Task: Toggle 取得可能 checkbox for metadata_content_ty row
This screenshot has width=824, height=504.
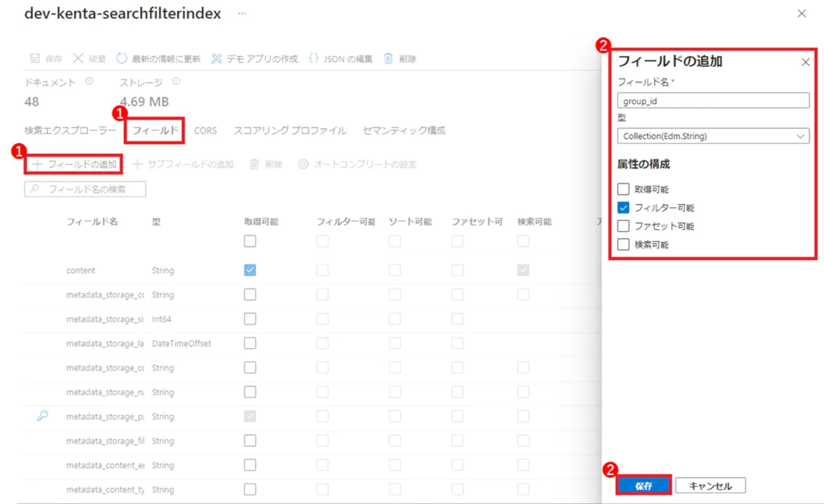Action: click(x=250, y=490)
